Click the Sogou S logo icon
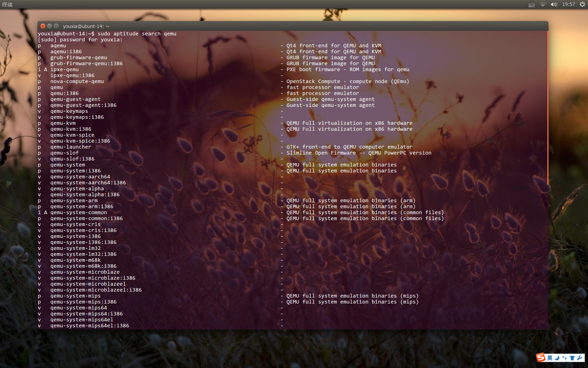This screenshot has width=588, height=368. point(541,357)
